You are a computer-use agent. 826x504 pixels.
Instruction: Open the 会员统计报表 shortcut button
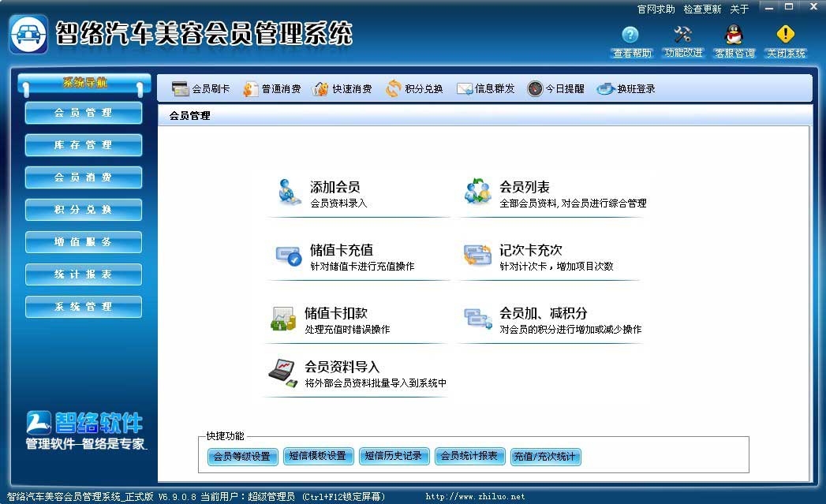[469, 456]
